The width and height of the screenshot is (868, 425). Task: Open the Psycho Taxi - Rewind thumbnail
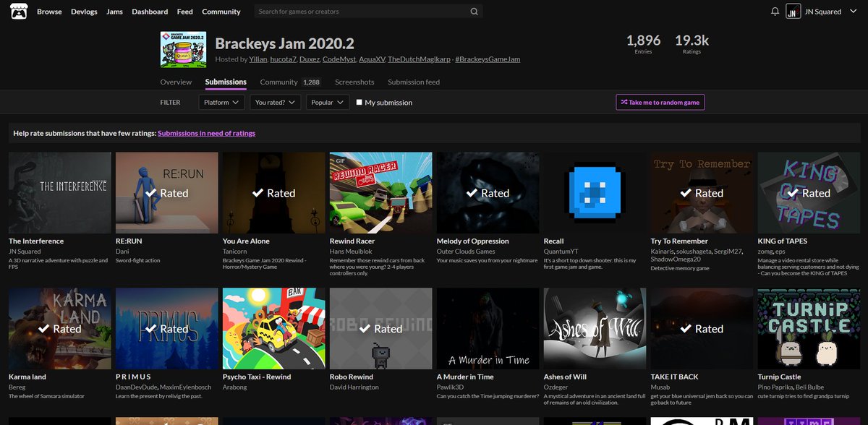[x=274, y=329]
